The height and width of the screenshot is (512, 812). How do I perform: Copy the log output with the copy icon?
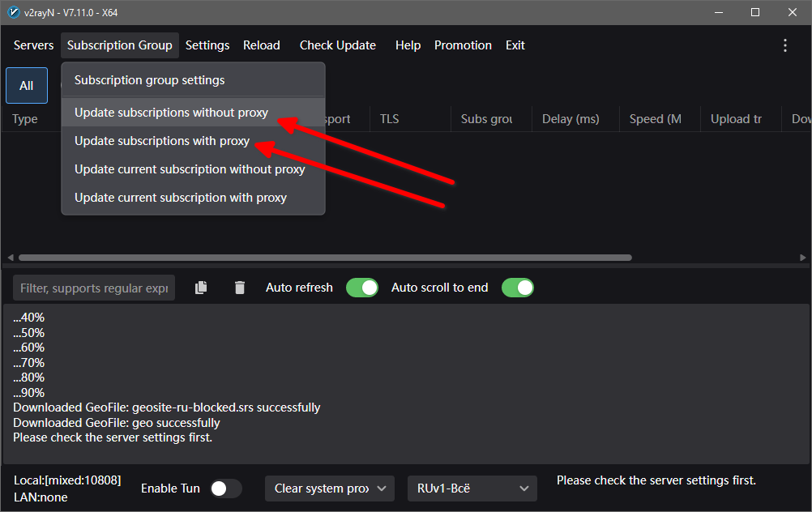[x=201, y=288]
